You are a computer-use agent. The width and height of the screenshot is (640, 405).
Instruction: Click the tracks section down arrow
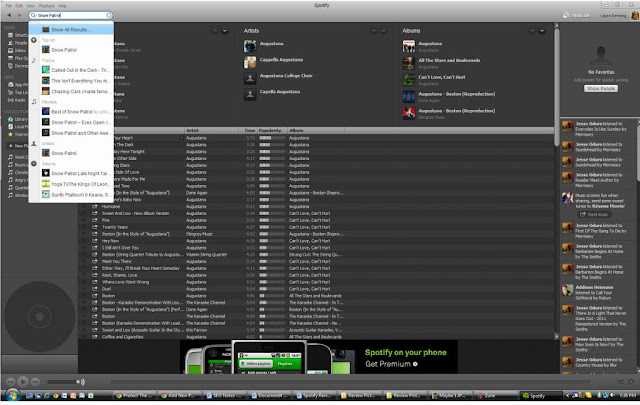tap(224, 31)
